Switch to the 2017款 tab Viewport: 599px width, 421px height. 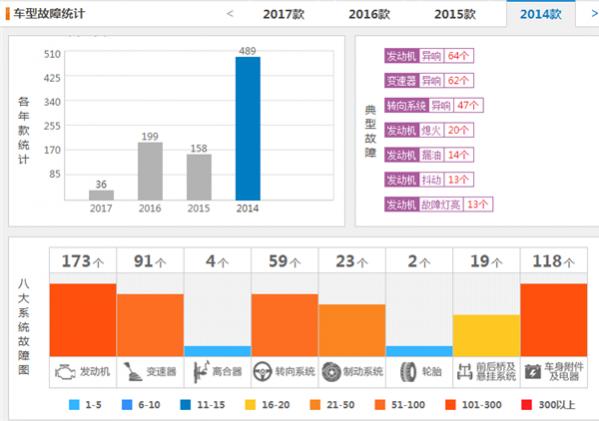point(283,14)
